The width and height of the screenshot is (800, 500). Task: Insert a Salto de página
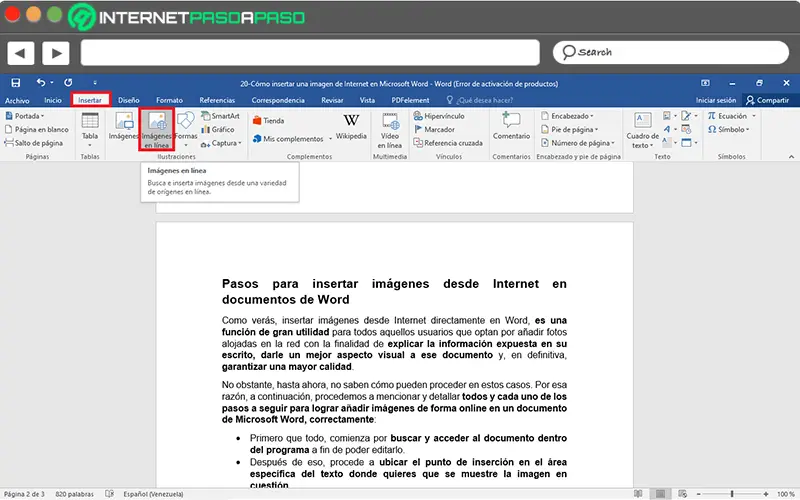(x=34, y=143)
